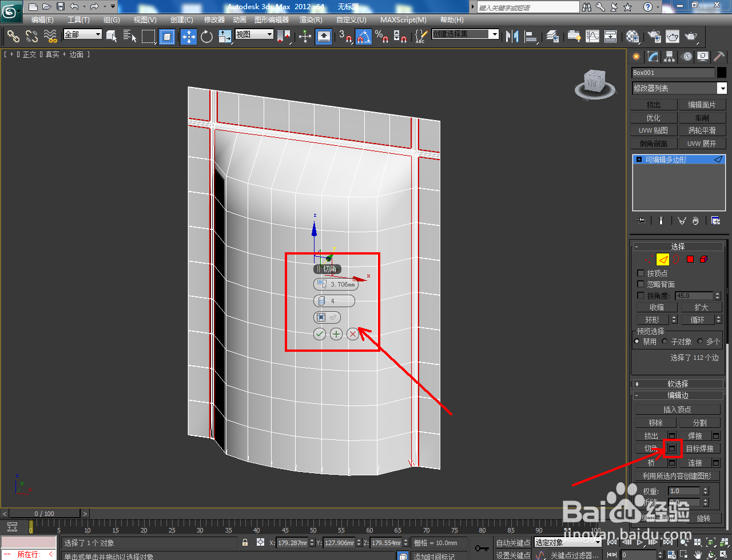Select the 子对象 preview radio button

(x=665, y=341)
